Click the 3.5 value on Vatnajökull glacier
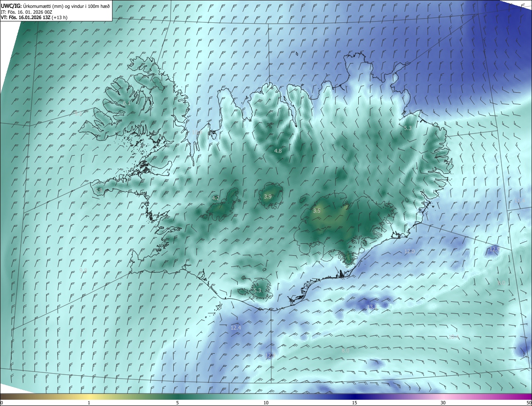 click(x=317, y=211)
